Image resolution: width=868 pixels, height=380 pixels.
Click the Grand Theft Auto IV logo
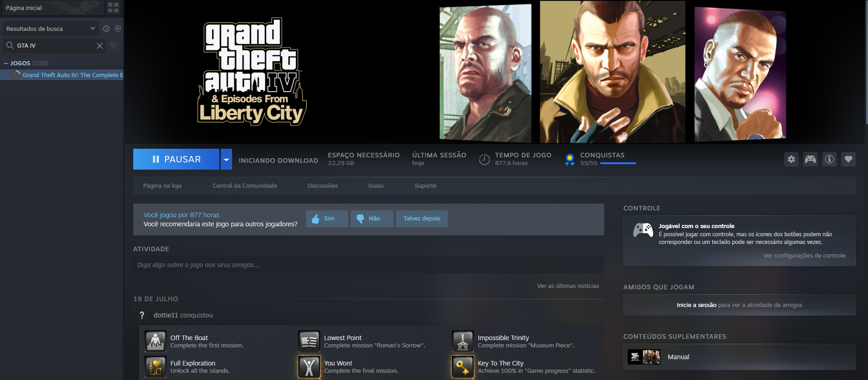click(252, 72)
